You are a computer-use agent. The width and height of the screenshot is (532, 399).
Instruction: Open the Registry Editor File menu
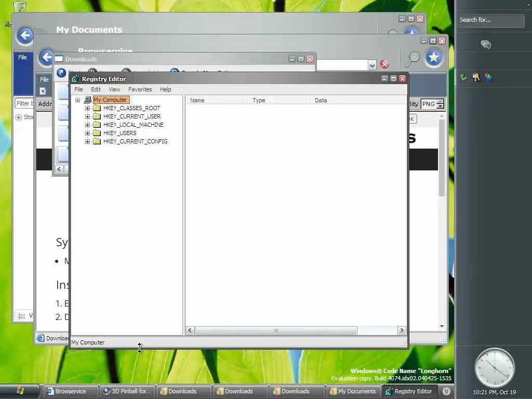pyautogui.click(x=78, y=89)
